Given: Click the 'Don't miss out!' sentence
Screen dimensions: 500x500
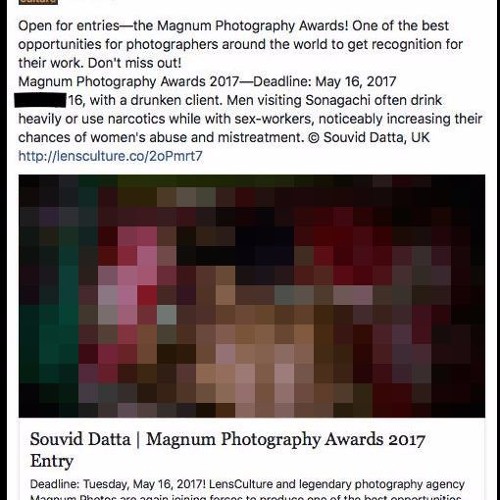Looking at the screenshot, I should coord(135,63).
